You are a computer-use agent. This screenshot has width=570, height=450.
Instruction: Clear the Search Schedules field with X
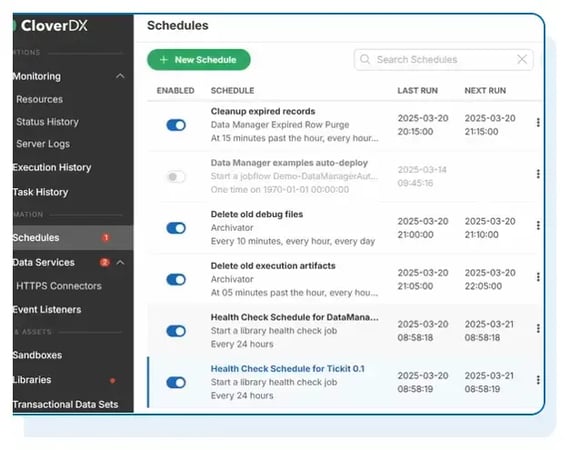(x=522, y=59)
